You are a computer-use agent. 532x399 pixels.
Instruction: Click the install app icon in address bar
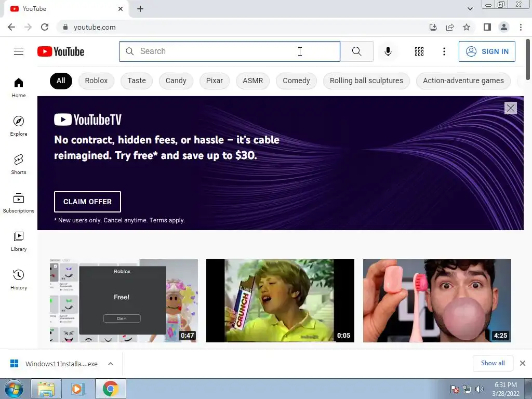[433, 27]
